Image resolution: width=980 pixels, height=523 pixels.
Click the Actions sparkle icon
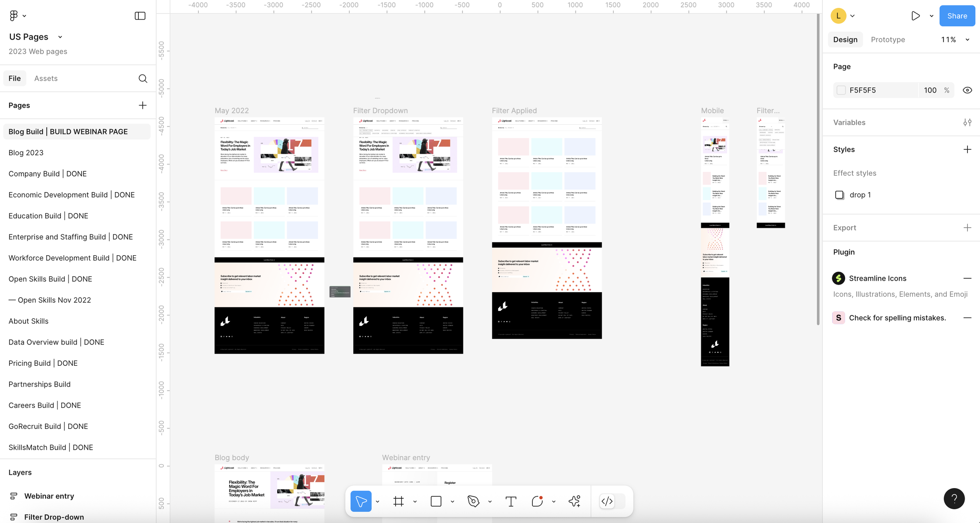point(575,501)
